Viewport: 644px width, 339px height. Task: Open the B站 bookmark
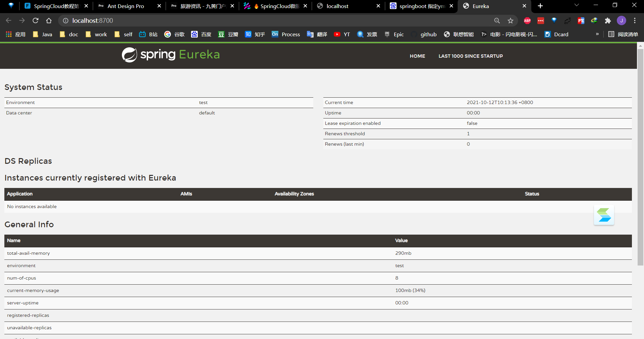(x=148, y=34)
